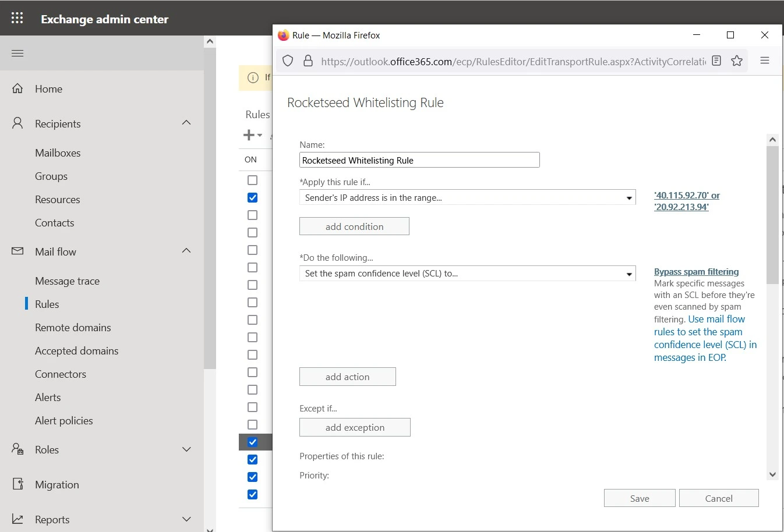Screen dimensions: 784x532
Task: Open Alerts in sidebar
Action: [48, 398]
